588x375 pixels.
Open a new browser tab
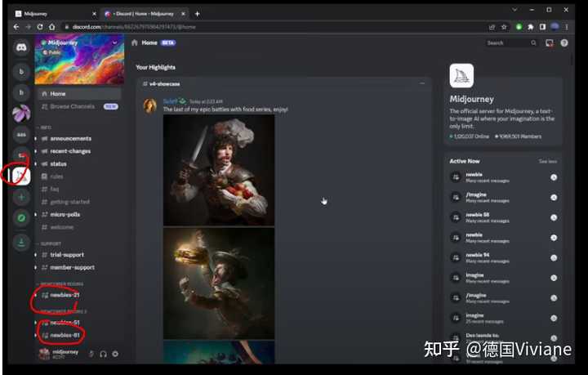(x=198, y=14)
